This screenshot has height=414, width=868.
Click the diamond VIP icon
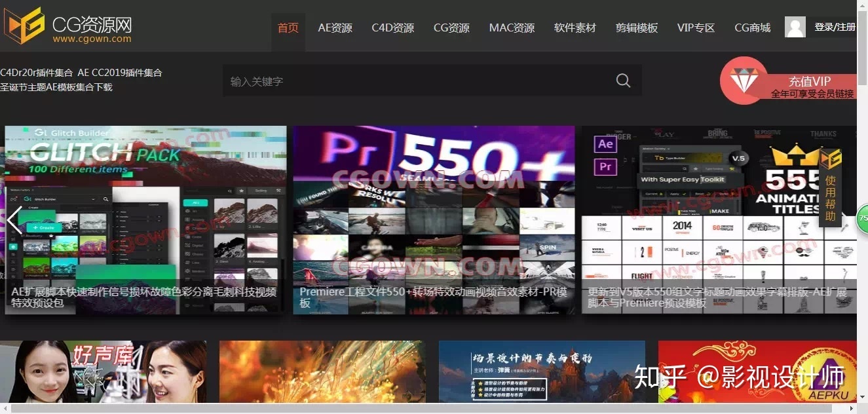(x=744, y=81)
